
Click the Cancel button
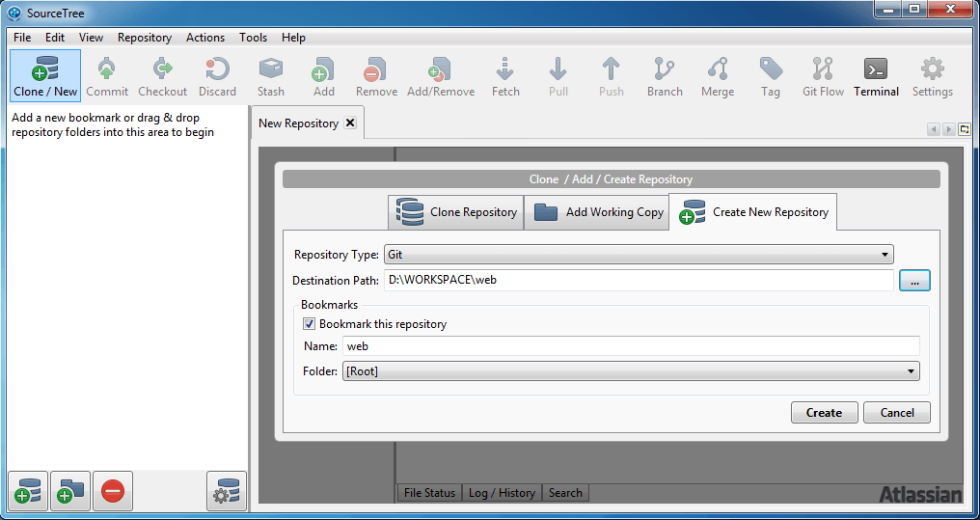pos(897,413)
